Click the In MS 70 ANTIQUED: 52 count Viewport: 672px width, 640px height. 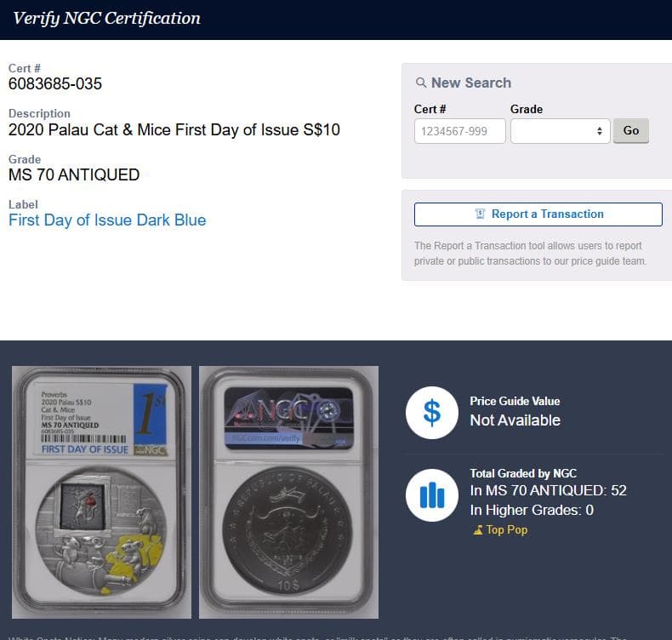tap(548, 490)
